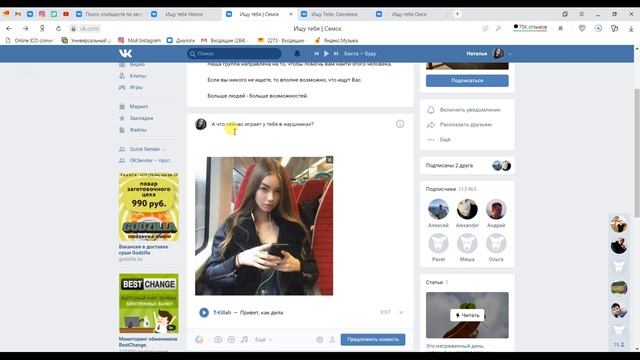Reload the current page
Viewport: 640px width, 360px height.
[x=58, y=29]
